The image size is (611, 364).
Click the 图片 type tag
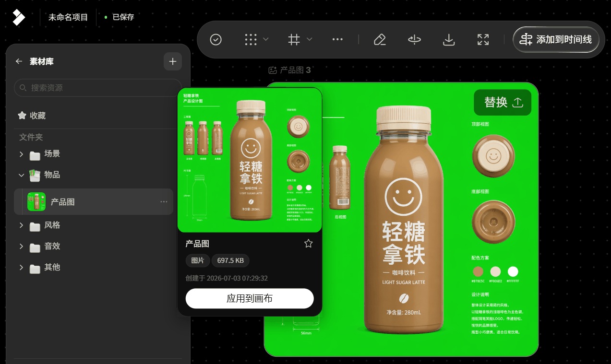pos(198,260)
